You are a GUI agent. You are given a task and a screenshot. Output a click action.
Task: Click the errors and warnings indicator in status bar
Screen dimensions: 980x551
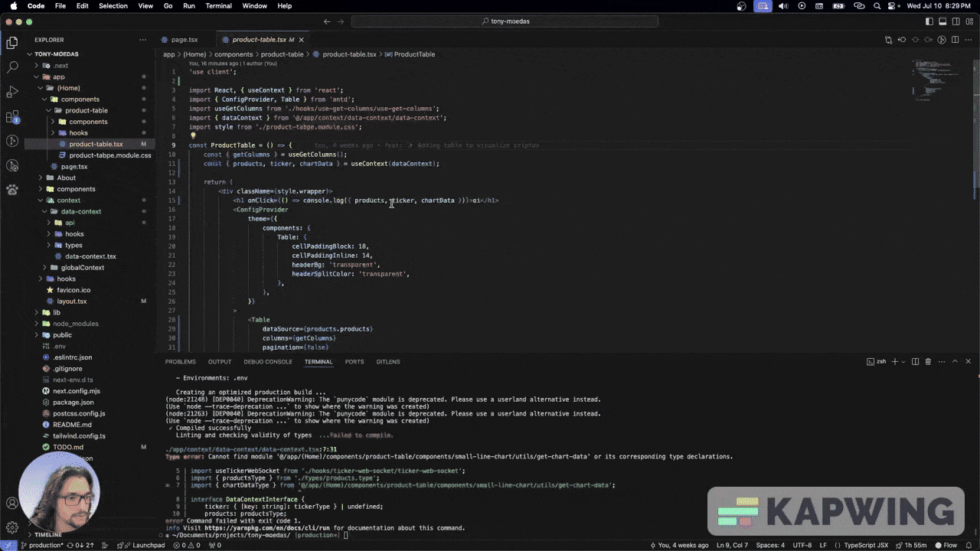pyautogui.click(x=185, y=545)
